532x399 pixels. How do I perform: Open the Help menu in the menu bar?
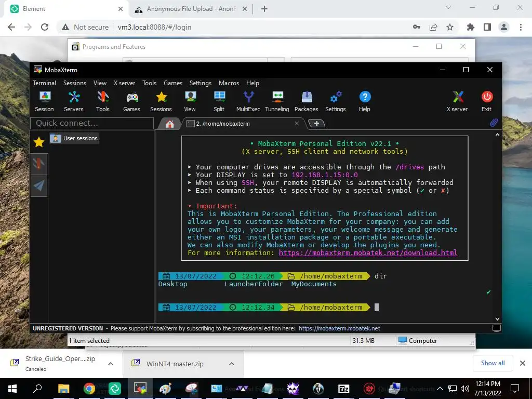pos(252,83)
